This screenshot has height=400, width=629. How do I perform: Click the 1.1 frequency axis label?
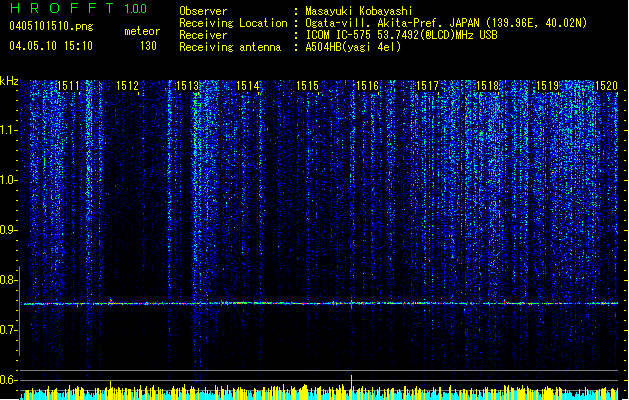point(9,130)
